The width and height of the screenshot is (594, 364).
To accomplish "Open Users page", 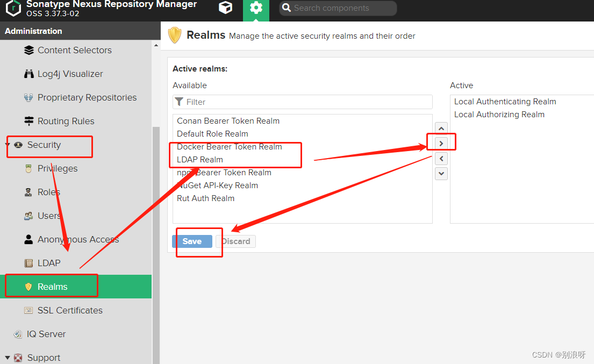I will coord(49,216).
